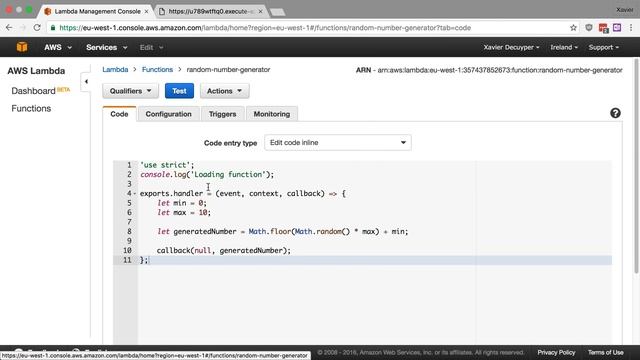Click the green padlock site security icon
640x360 pixels.
coord(53,28)
